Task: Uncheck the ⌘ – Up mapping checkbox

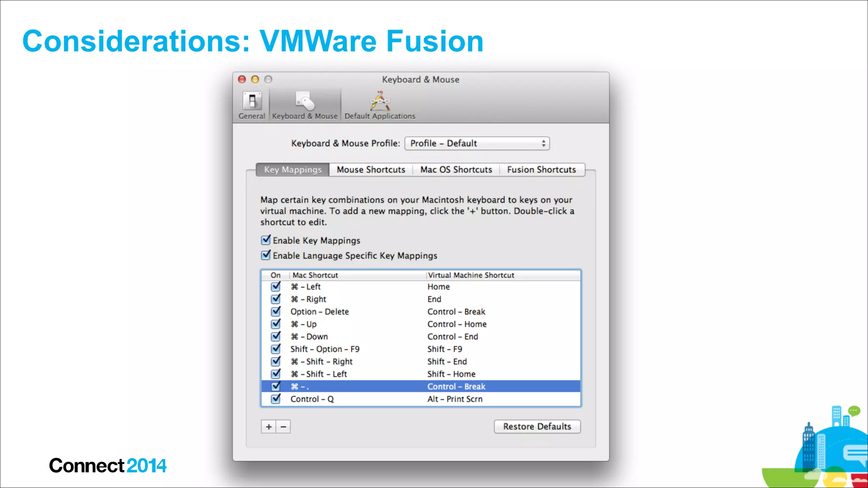Action: point(275,324)
